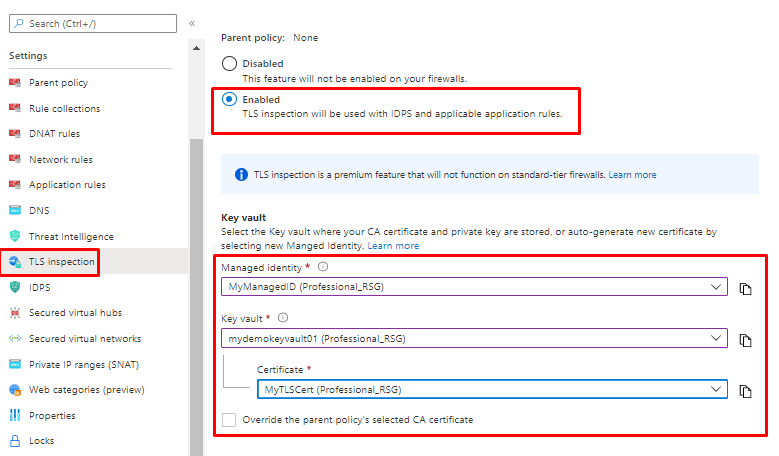Expand the Key vault dropdown
This screenshot has width=779, height=456.
pos(473,339)
